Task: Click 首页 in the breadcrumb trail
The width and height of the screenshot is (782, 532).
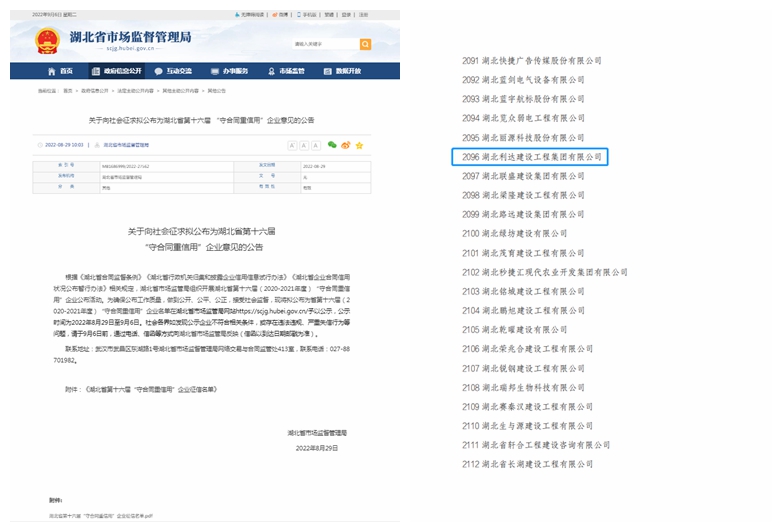Action: [68, 91]
